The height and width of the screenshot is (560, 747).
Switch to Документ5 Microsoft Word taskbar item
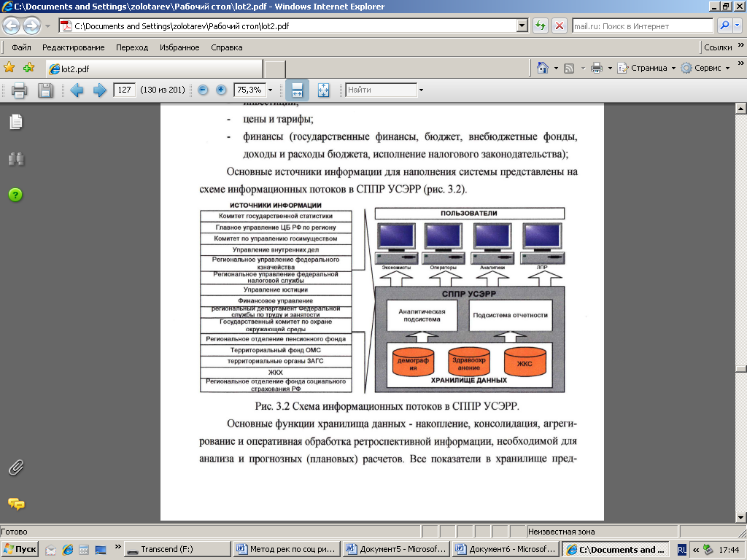coord(397,549)
